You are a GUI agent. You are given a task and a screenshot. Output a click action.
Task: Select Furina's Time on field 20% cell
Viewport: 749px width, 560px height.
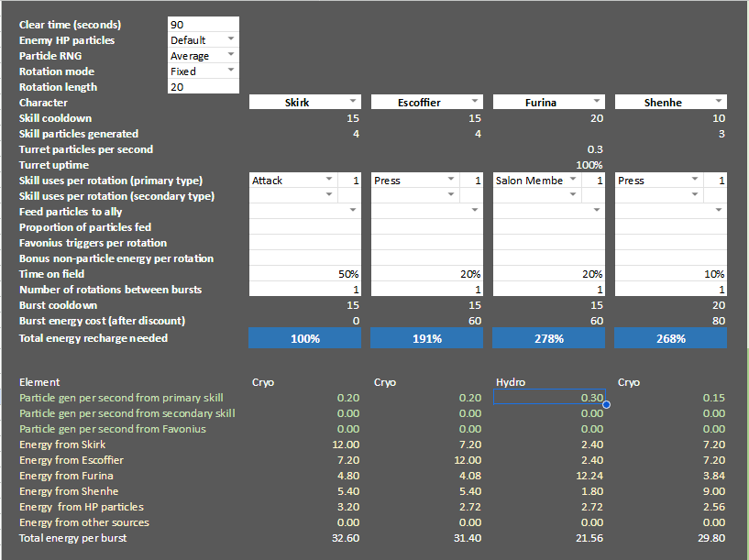(x=549, y=274)
